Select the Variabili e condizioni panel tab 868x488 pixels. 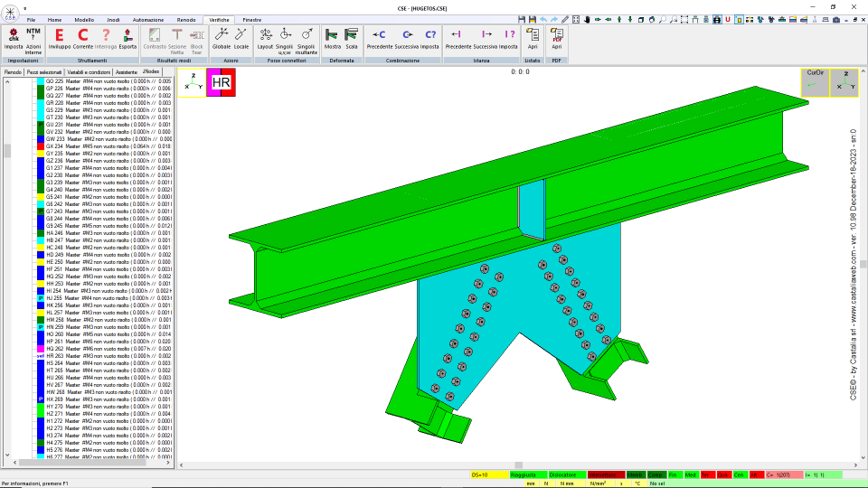coord(89,72)
